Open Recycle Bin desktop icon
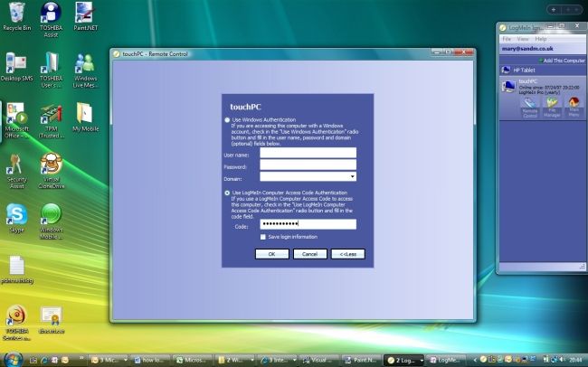This screenshot has height=367, width=588. pyautogui.click(x=16, y=16)
